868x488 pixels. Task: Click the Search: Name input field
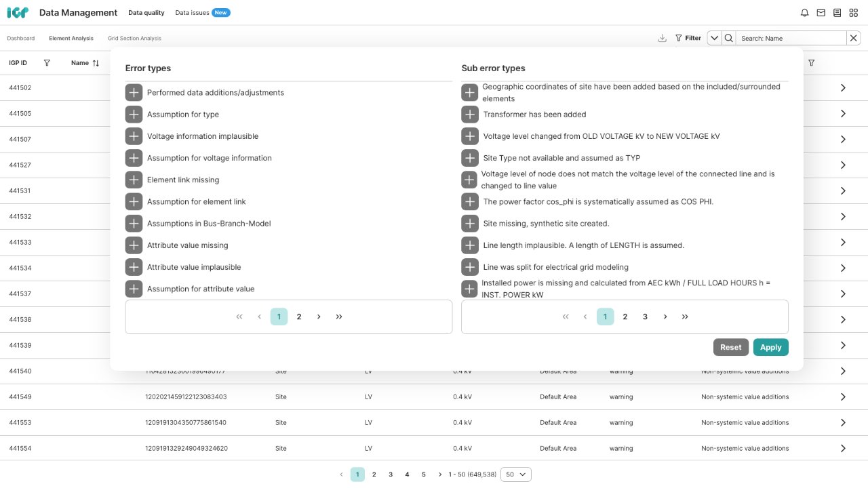[x=791, y=39]
